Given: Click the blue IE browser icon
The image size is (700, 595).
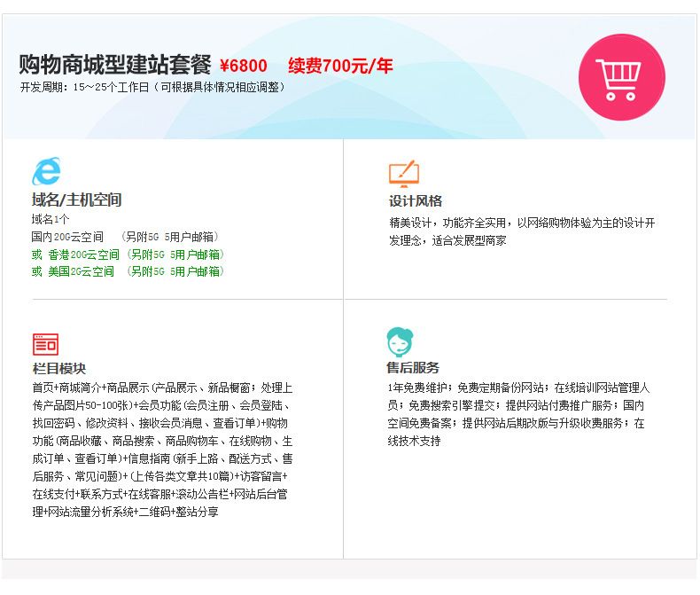Looking at the screenshot, I should click(x=46, y=172).
